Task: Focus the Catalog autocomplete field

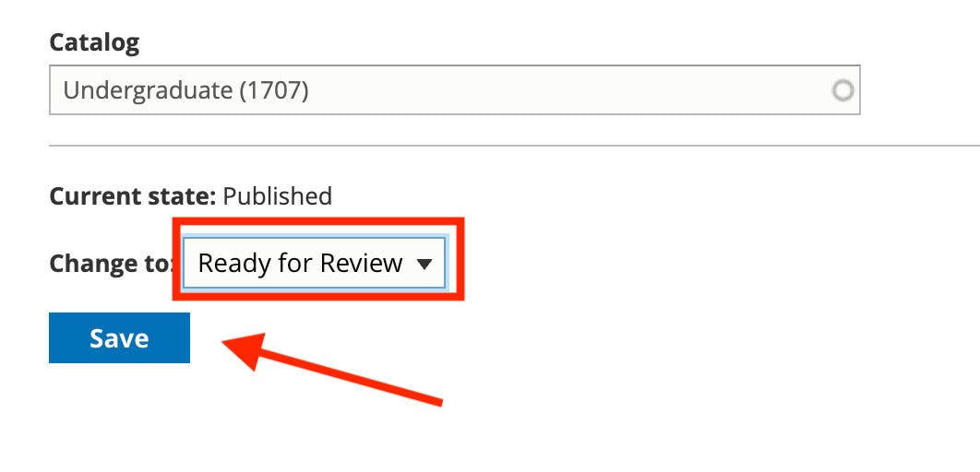Action: point(454,90)
